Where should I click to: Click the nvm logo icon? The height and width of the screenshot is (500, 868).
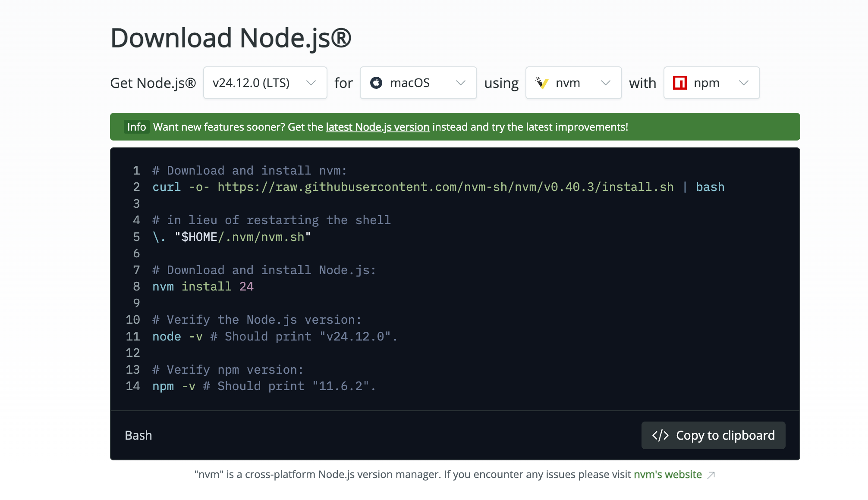click(x=542, y=83)
